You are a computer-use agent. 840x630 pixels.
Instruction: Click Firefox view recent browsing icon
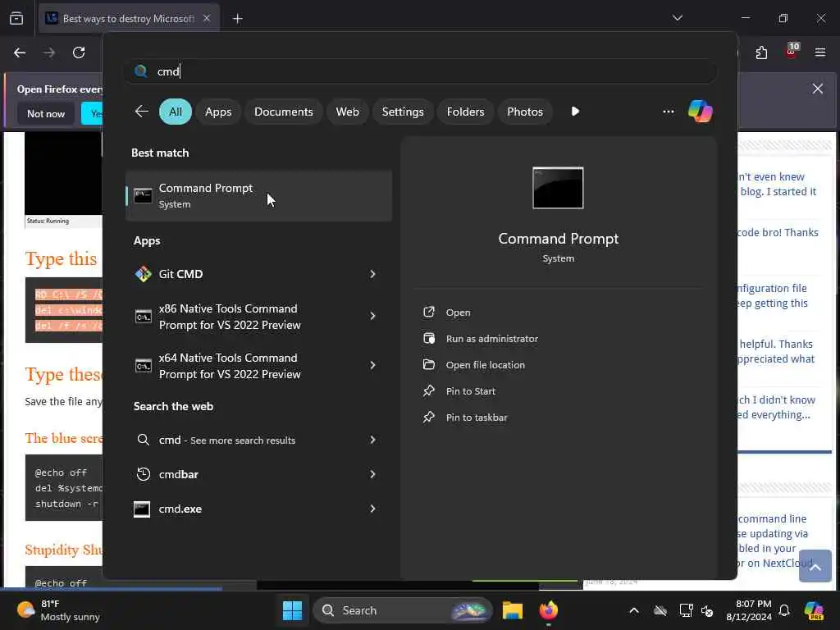point(16,19)
